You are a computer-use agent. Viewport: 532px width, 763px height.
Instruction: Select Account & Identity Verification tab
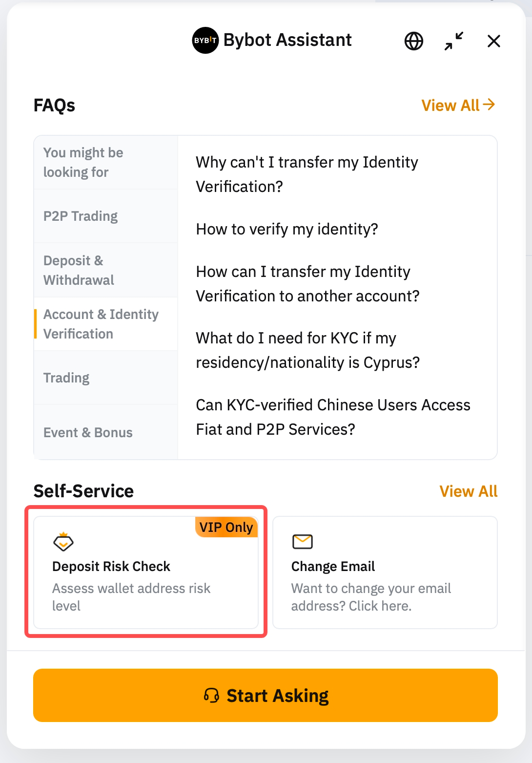point(101,324)
